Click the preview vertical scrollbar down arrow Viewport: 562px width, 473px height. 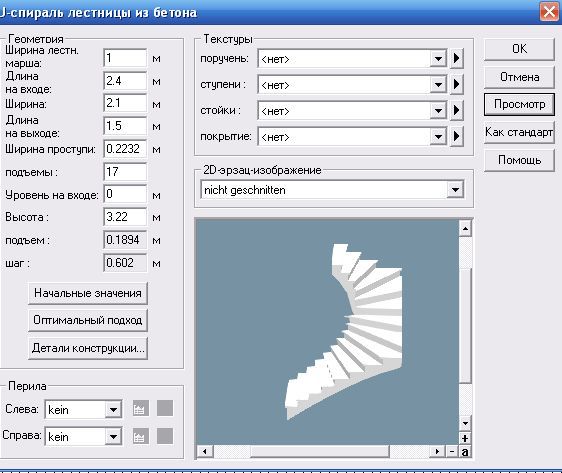tap(465, 423)
